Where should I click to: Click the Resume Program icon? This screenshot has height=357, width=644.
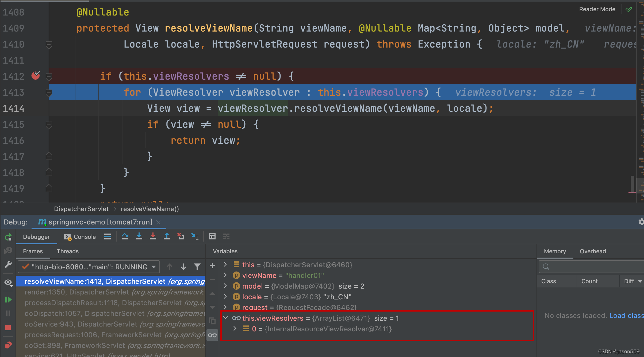(8, 300)
